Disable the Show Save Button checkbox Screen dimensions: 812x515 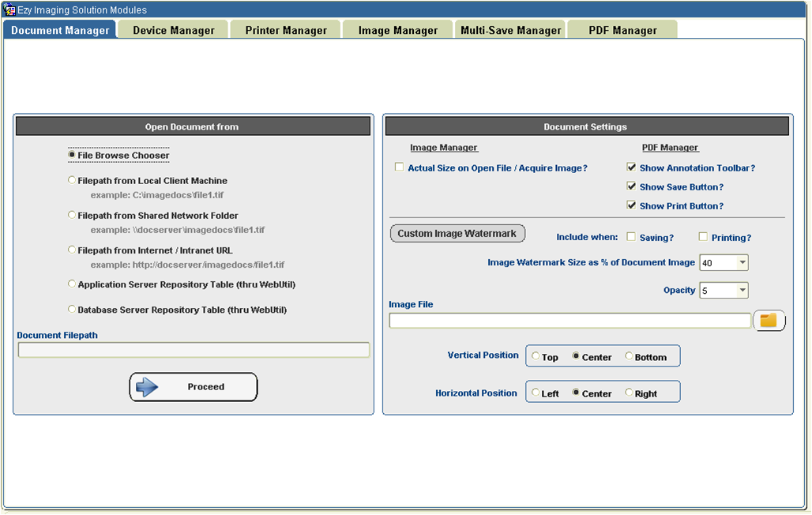pos(631,186)
